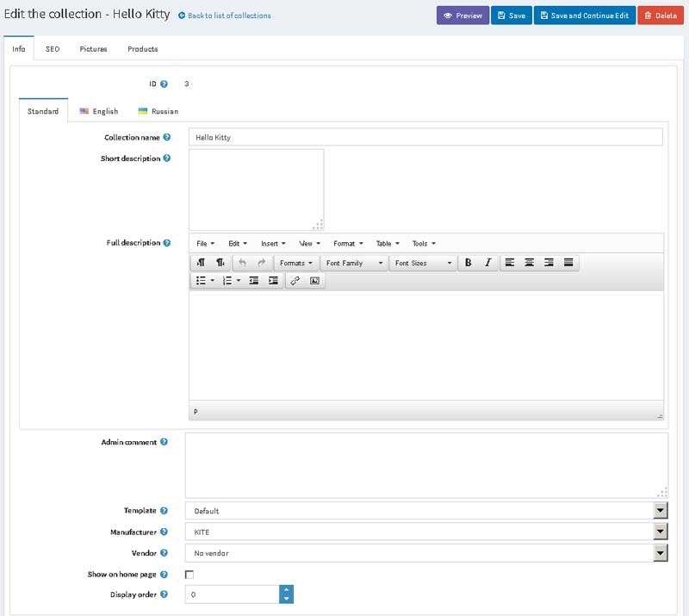689x616 pixels.
Task: Redo the last editor change
Action: (262, 263)
